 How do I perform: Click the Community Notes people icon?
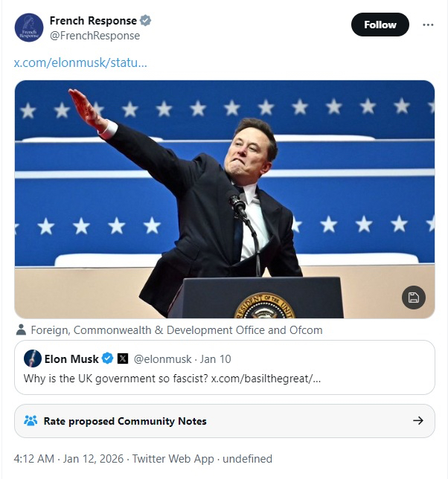(31, 421)
